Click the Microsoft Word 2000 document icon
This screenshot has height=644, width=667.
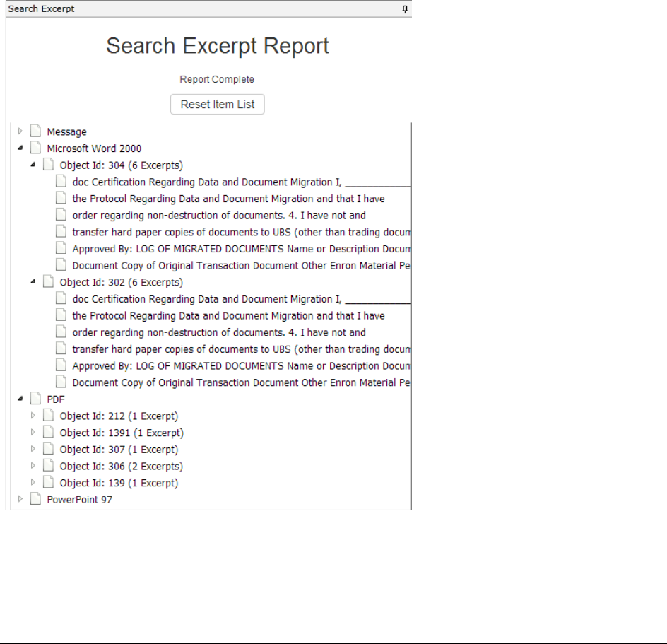pos(36,148)
